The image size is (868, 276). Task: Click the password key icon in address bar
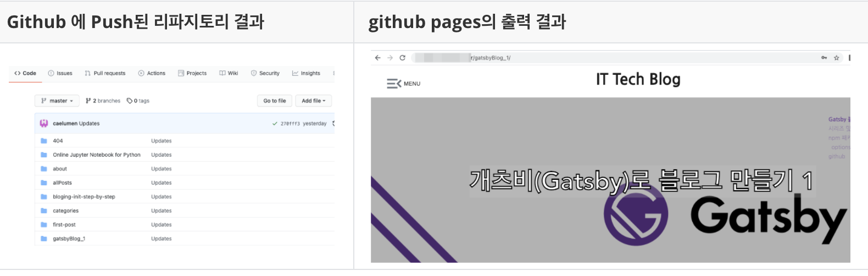pos(824,58)
